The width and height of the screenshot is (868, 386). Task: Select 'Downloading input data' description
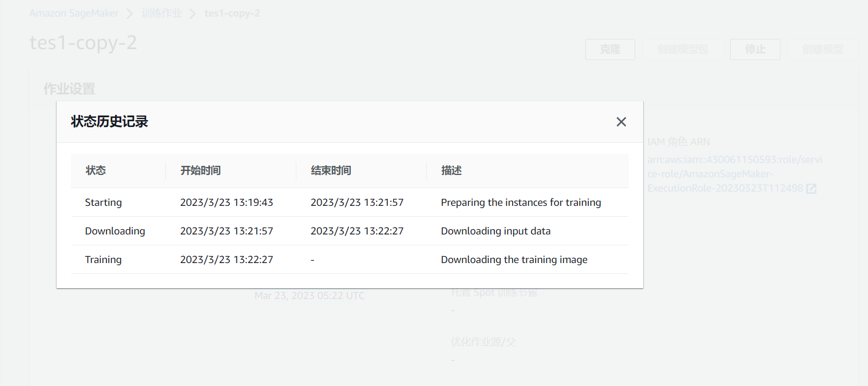tap(496, 231)
